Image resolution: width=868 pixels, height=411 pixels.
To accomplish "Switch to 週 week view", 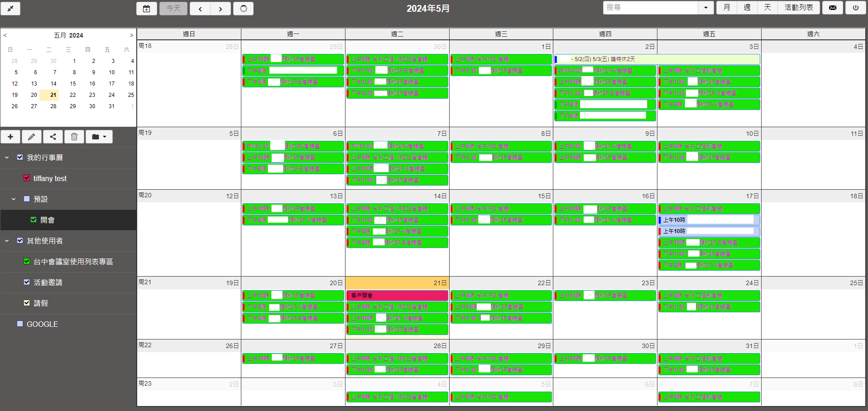I will (x=747, y=8).
